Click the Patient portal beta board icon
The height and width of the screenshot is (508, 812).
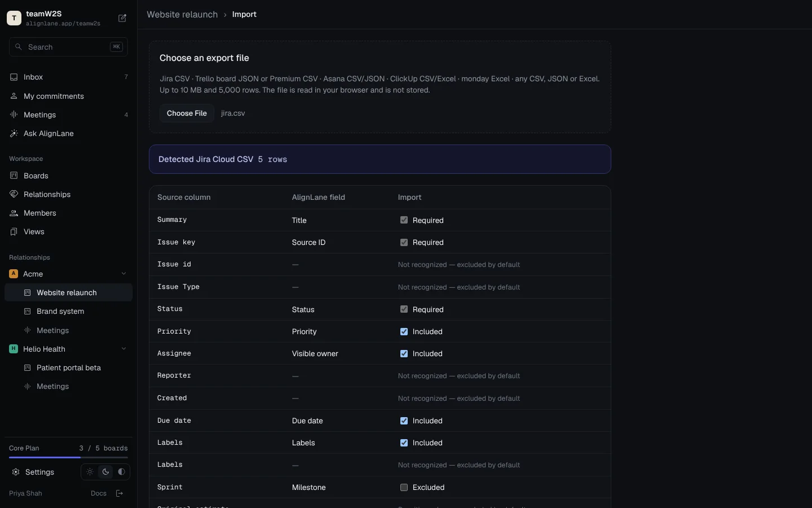[27, 367]
